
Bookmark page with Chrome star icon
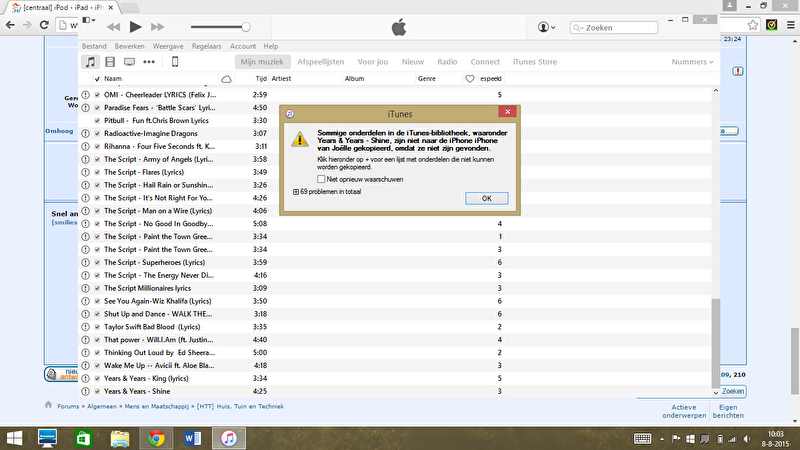coord(753,25)
